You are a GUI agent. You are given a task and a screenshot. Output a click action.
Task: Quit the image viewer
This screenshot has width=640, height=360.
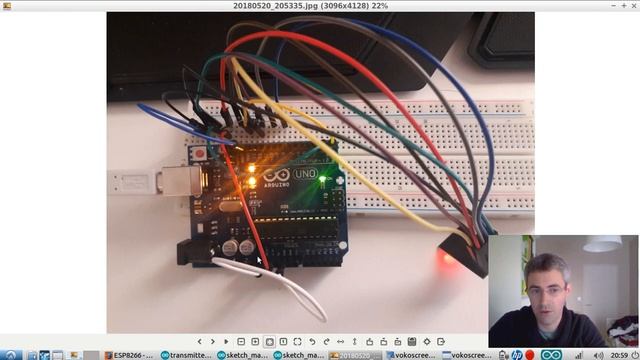coord(441,342)
